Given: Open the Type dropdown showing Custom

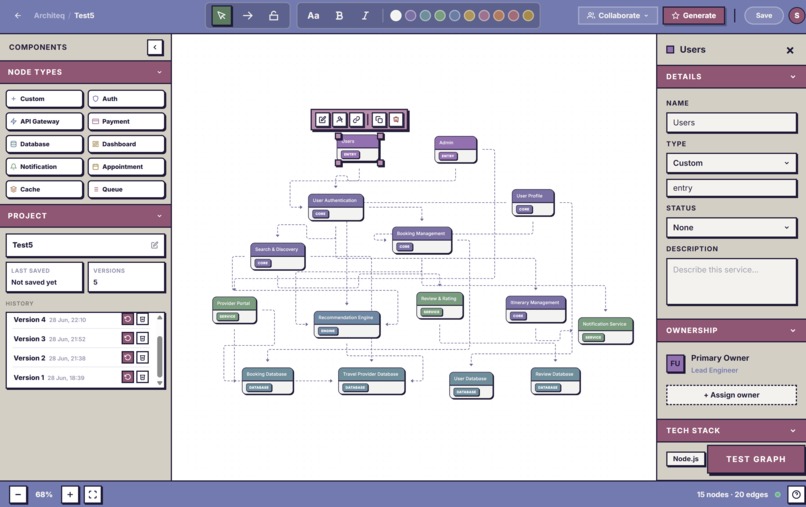Looking at the screenshot, I should tap(731, 163).
